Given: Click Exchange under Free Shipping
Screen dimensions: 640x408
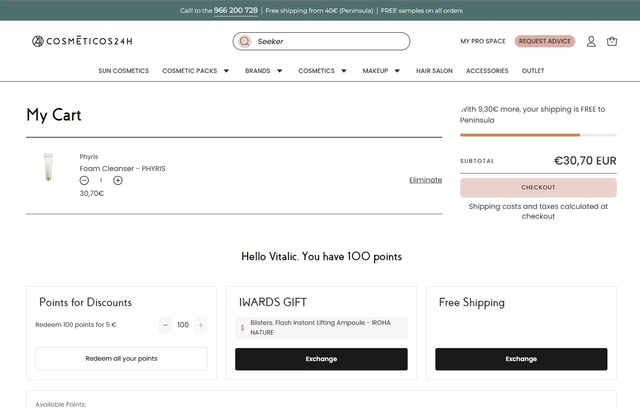Looking at the screenshot, I should [x=521, y=359].
